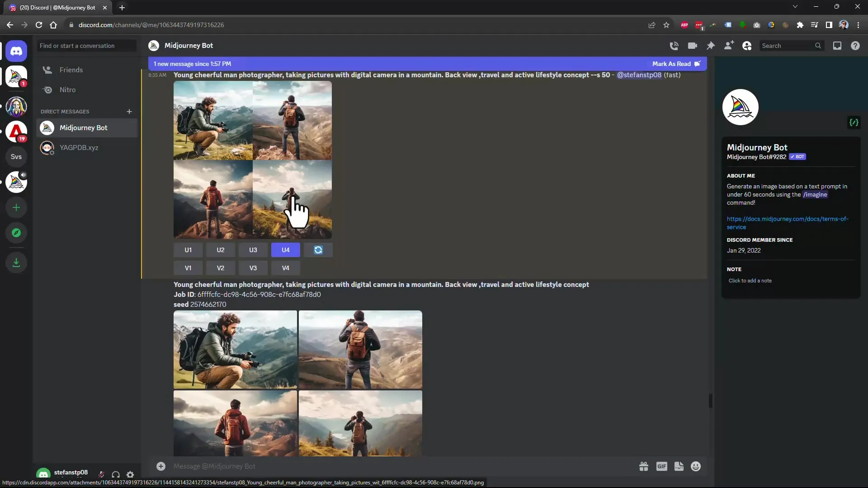Open the Inbox icon
The image size is (868, 488).
pos(837,46)
